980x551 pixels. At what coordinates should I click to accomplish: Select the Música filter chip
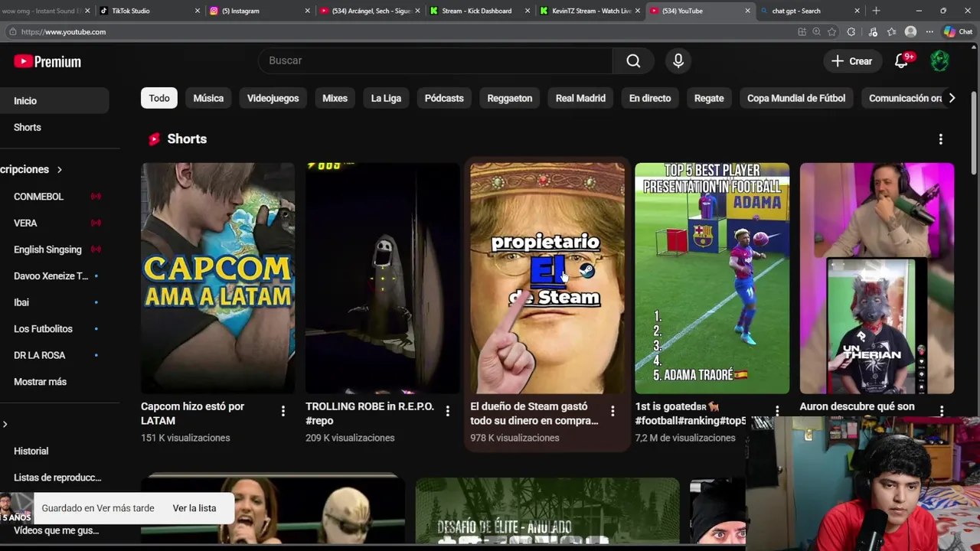click(x=208, y=98)
